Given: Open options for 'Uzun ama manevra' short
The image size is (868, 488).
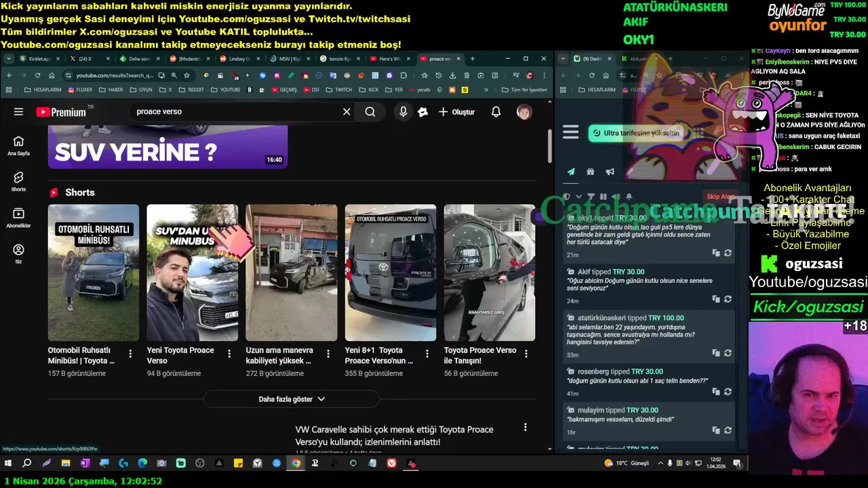Looking at the screenshot, I should (x=328, y=354).
